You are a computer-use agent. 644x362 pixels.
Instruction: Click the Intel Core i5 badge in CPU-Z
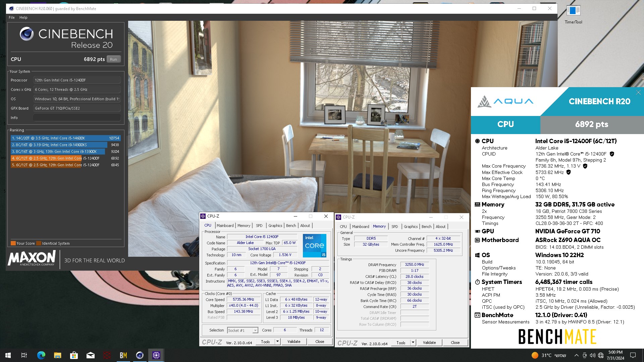[314, 246]
